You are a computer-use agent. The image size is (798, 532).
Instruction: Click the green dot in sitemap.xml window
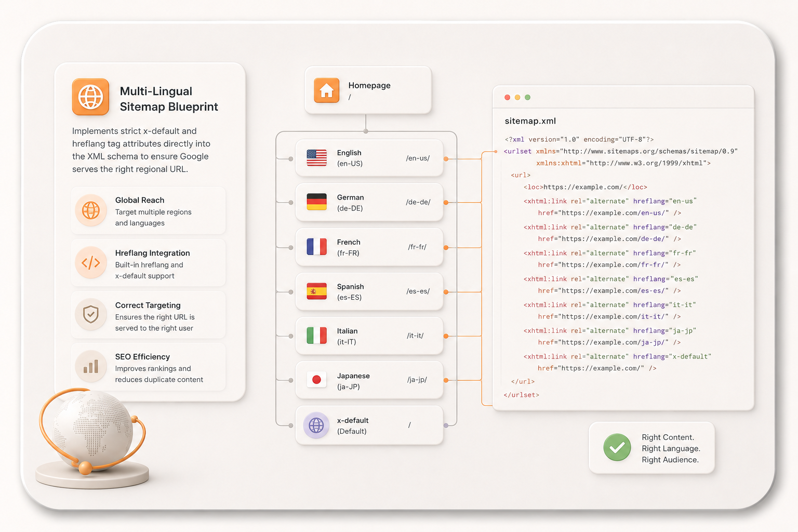pyautogui.click(x=528, y=97)
